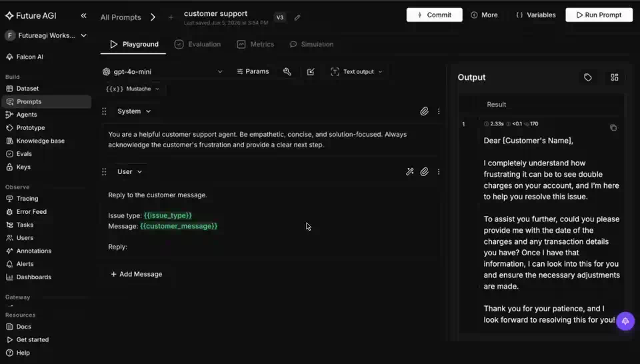The width and height of the screenshot is (640, 364).
Task: Click the System message attachment paperclip
Action: pos(424,111)
